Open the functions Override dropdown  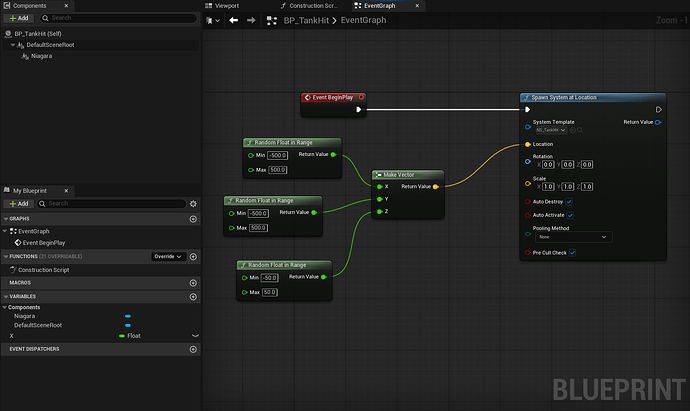pos(166,257)
